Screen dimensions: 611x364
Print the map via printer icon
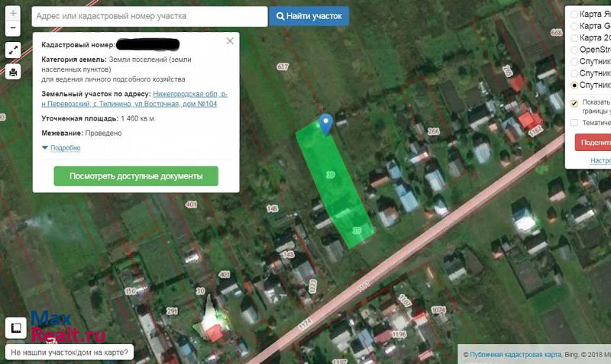tap(13, 72)
